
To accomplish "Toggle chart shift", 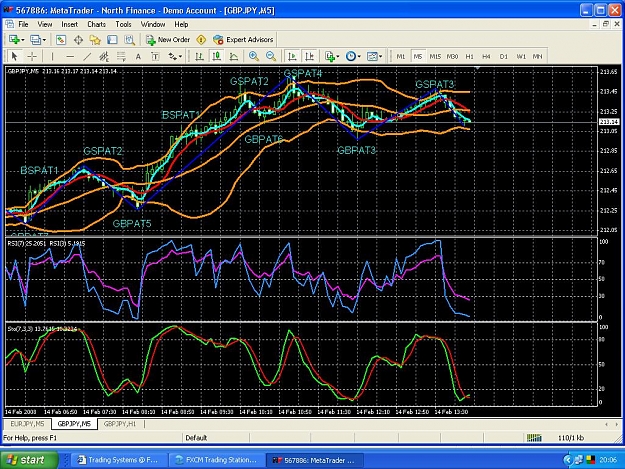I will [309, 56].
